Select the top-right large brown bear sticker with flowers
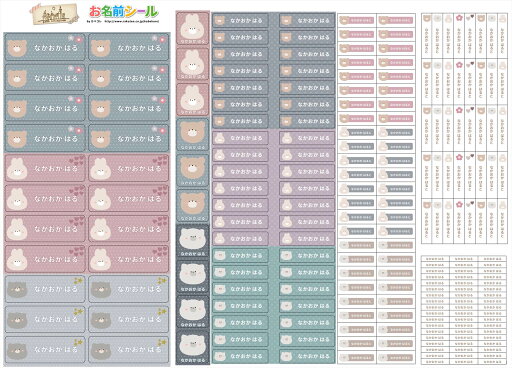The height and width of the screenshot is (368, 512). (x=129, y=47)
